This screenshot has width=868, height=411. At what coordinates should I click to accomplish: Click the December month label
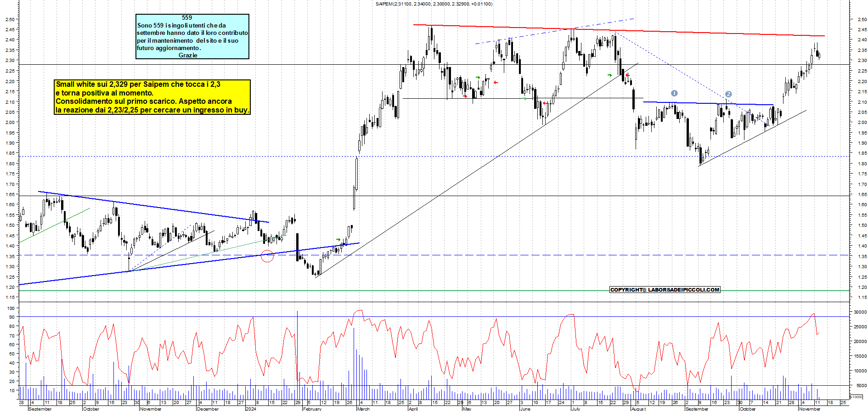point(208,409)
